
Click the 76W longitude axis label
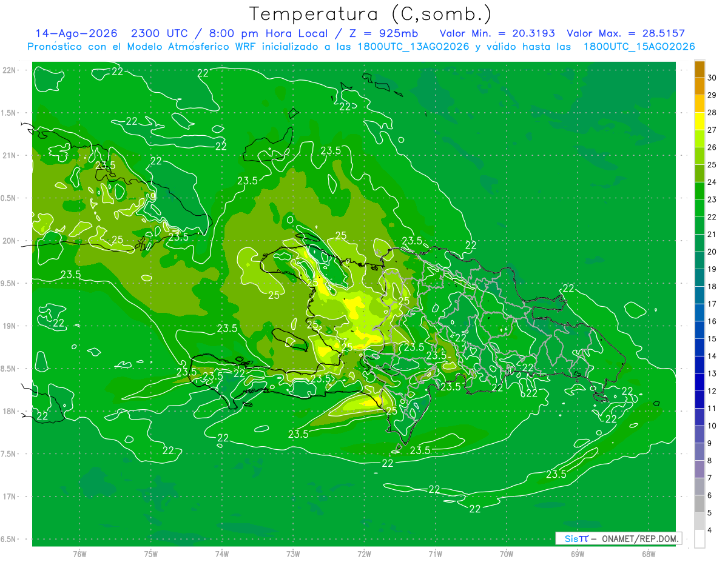point(79,554)
